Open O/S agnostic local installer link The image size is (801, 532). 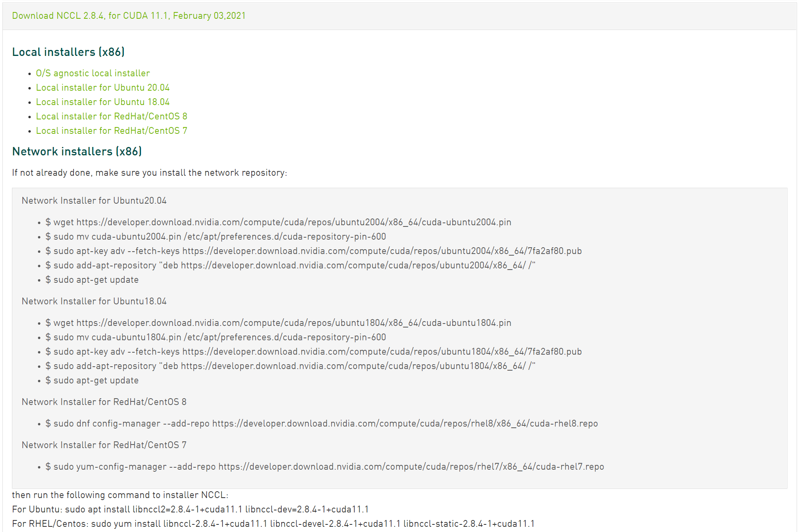(93, 73)
